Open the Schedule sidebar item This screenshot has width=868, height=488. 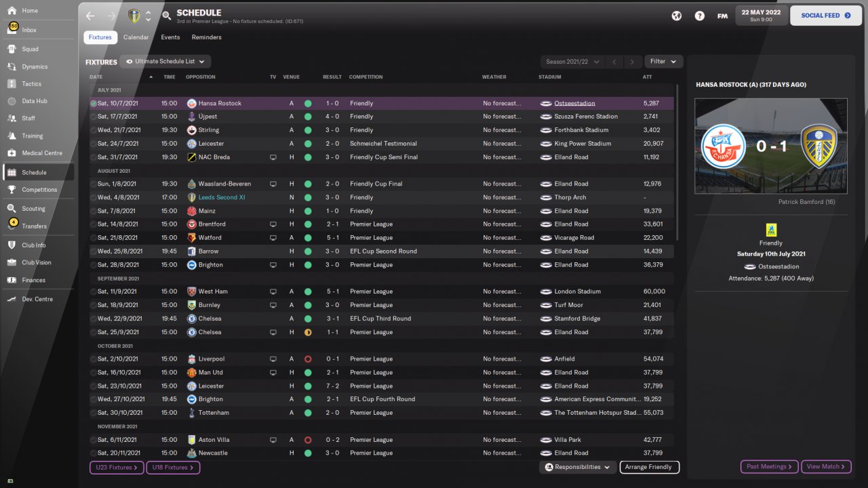[38, 172]
